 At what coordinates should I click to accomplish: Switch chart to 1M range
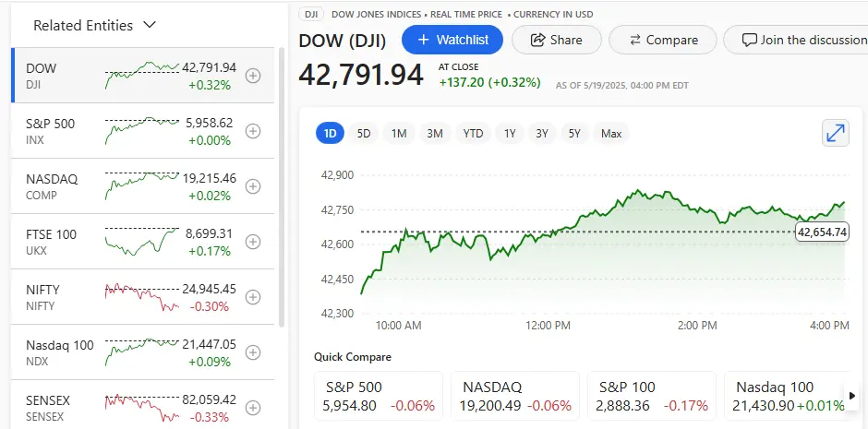[x=399, y=133]
